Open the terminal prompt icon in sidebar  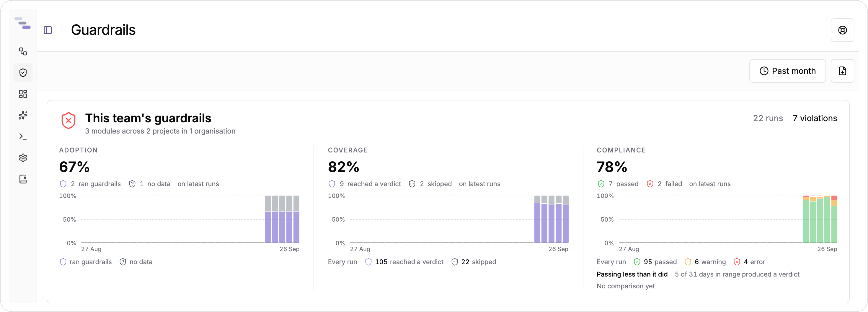tap(23, 136)
